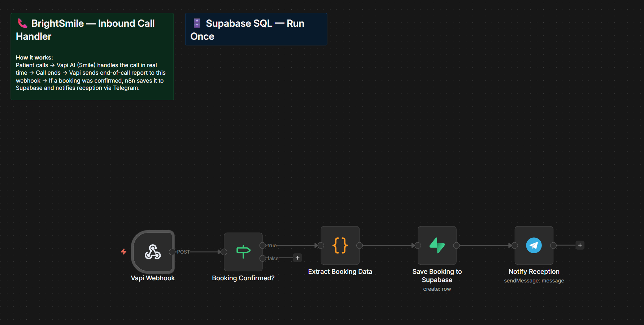This screenshot has height=325, width=644.
Task: Click the purple database icon in the Supabase note
Action: click(x=197, y=23)
